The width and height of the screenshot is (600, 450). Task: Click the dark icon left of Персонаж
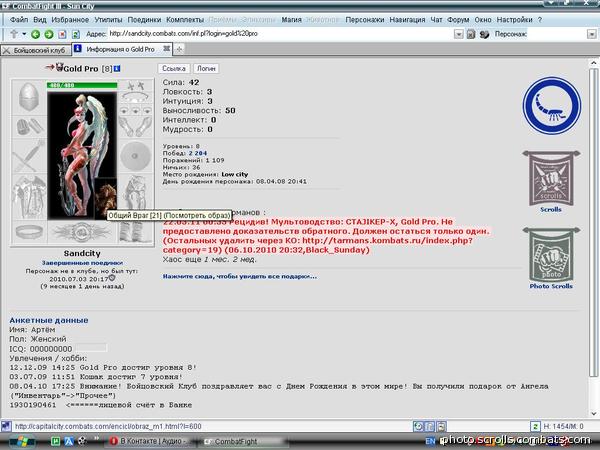point(484,34)
